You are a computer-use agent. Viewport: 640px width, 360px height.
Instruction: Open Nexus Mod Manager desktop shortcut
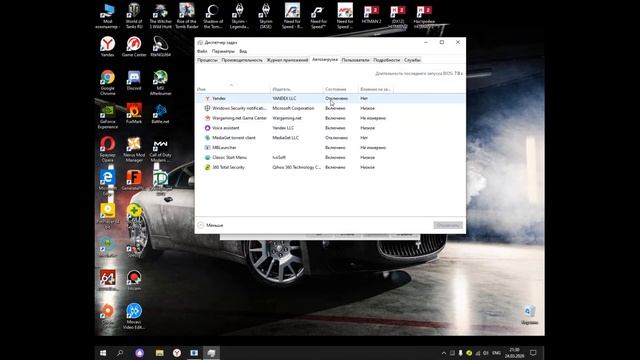tap(134, 149)
